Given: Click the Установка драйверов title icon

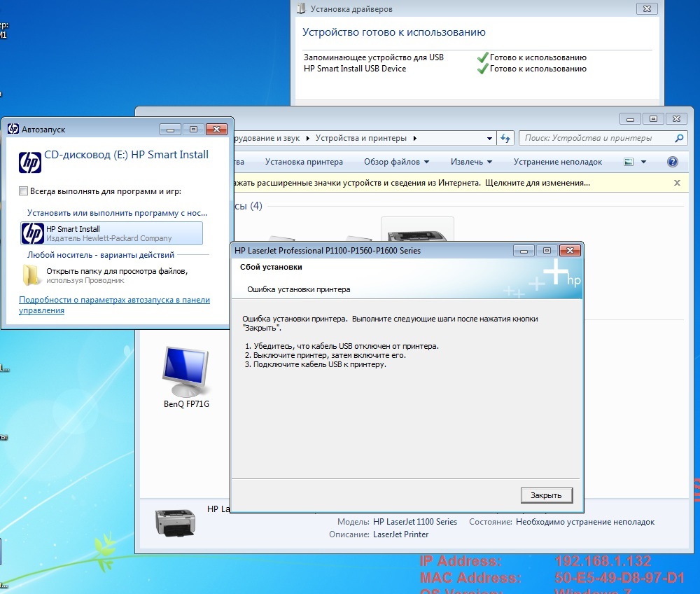Looking at the screenshot, I should pos(301,8).
